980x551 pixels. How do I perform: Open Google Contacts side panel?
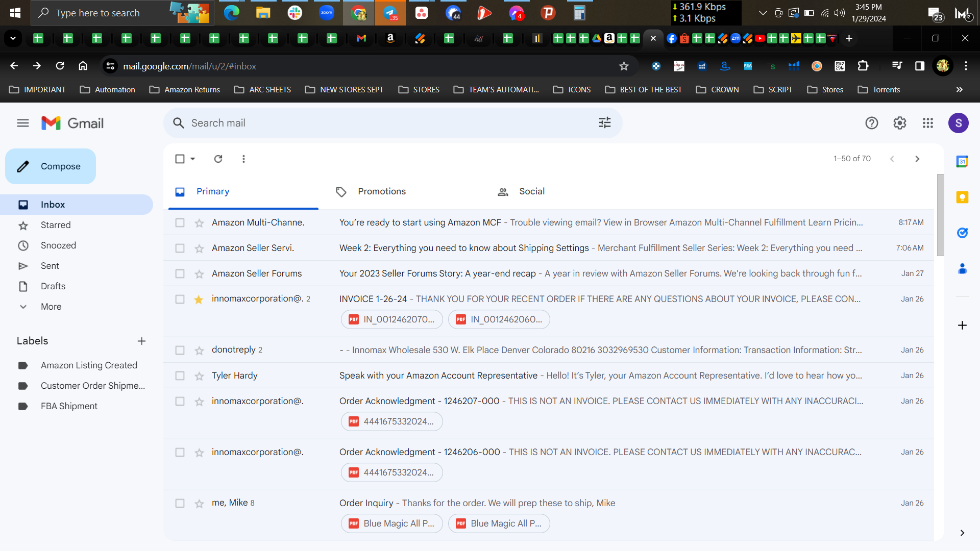coord(962,269)
